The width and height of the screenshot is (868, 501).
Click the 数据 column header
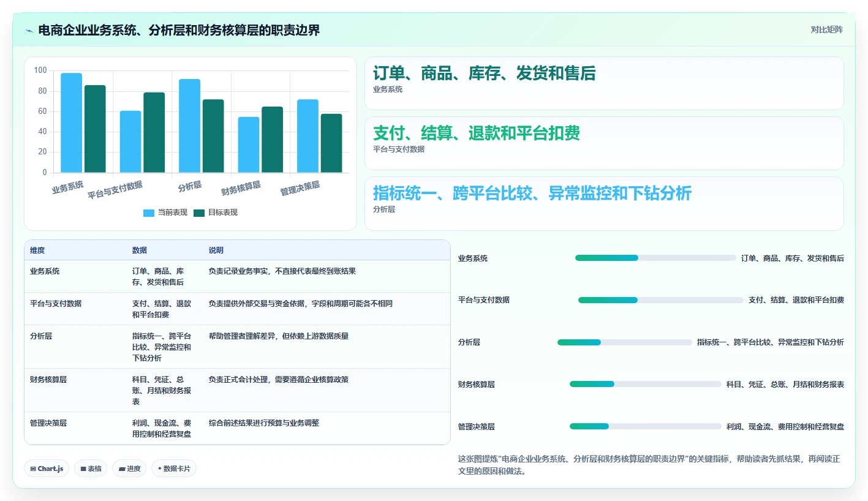140,250
